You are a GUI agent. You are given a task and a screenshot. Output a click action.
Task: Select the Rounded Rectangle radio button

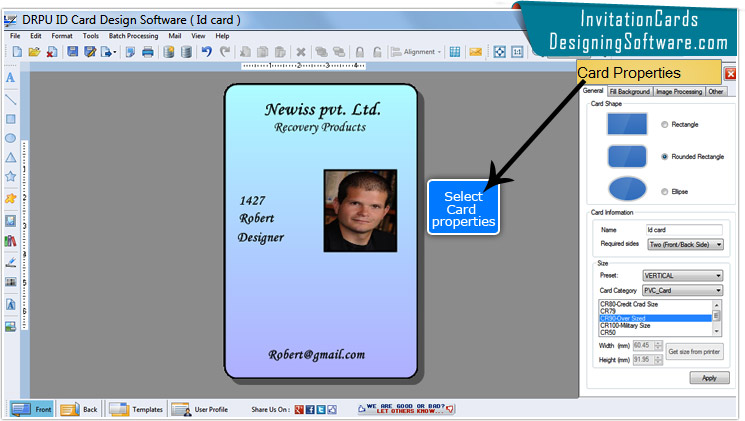click(664, 156)
